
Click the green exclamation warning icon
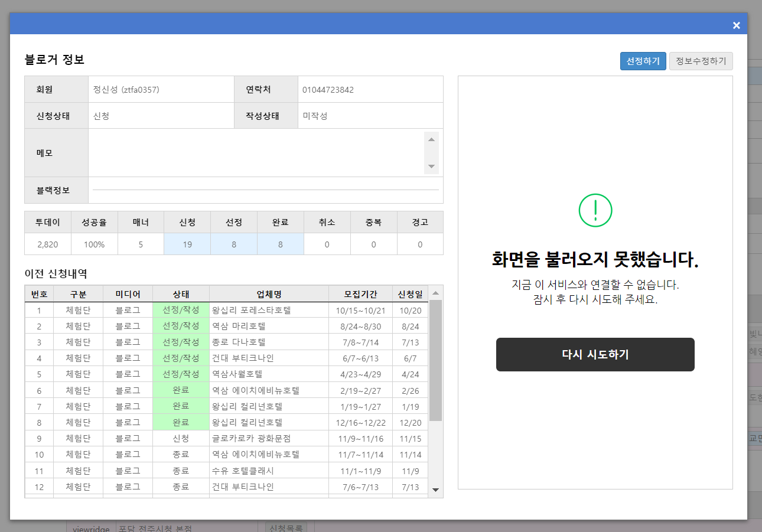coord(595,210)
